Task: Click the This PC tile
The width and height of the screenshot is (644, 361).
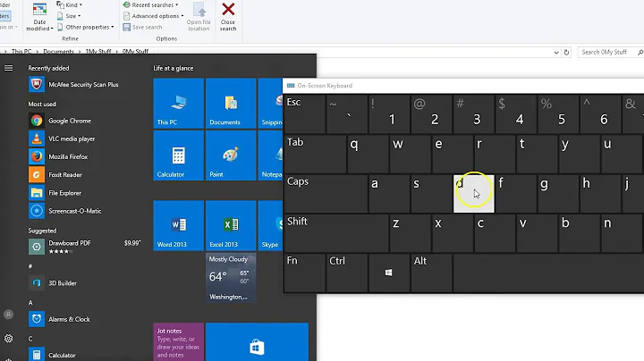Action: 178,104
